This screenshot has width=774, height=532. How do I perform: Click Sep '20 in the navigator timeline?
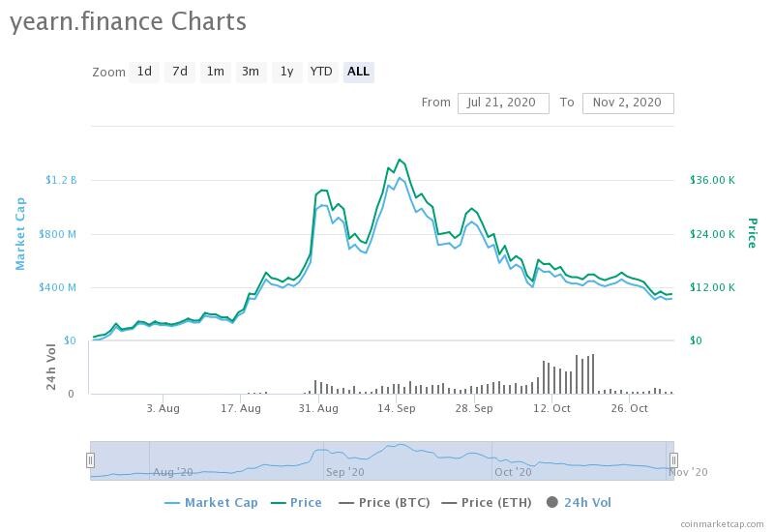point(345,472)
